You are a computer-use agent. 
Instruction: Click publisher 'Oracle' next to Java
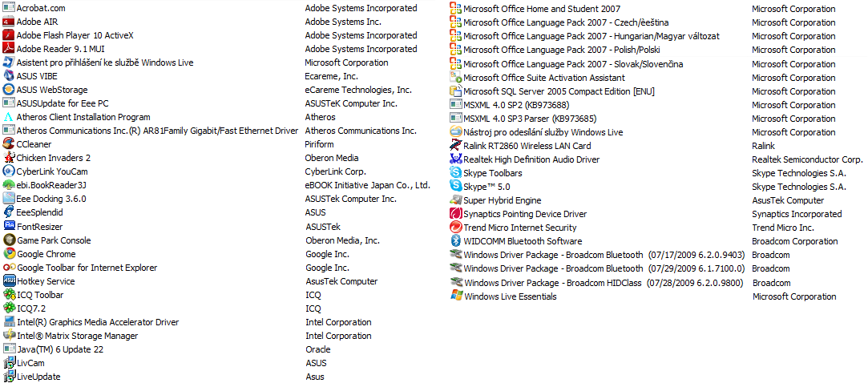coord(318,349)
